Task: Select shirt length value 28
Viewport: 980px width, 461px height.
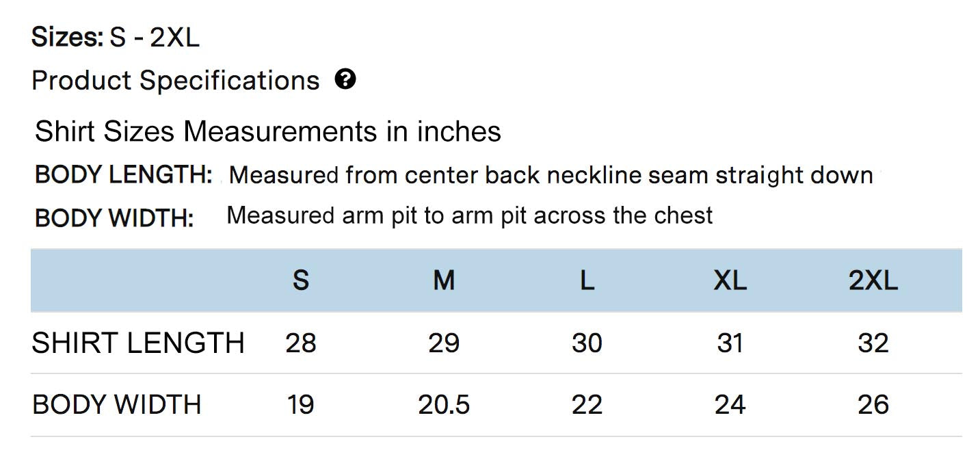Action: click(x=301, y=343)
